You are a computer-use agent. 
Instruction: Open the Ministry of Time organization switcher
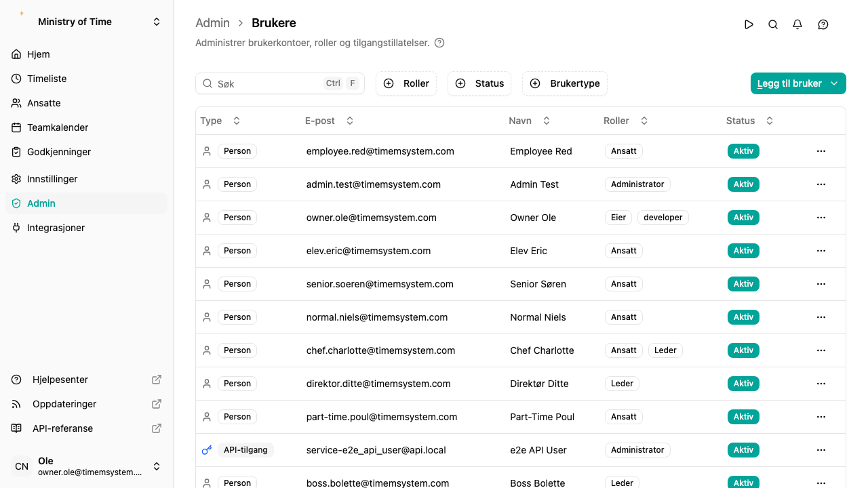(x=87, y=22)
